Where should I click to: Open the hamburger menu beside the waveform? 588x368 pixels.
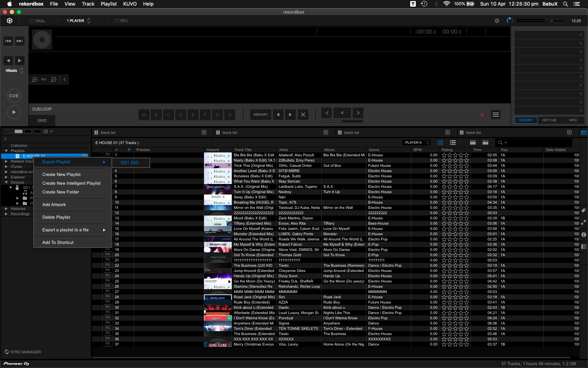496,115
